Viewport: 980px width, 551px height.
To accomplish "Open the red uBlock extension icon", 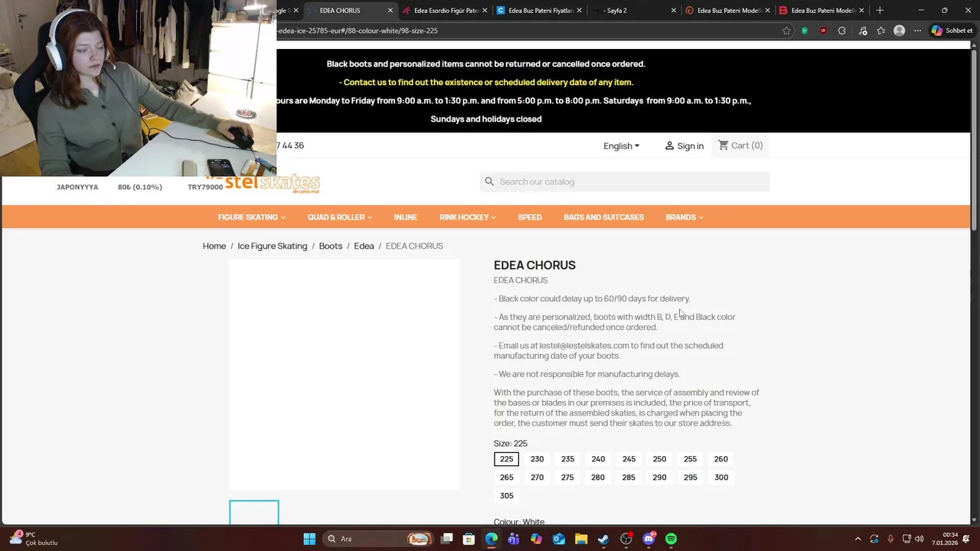I will (x=823, y=31).
